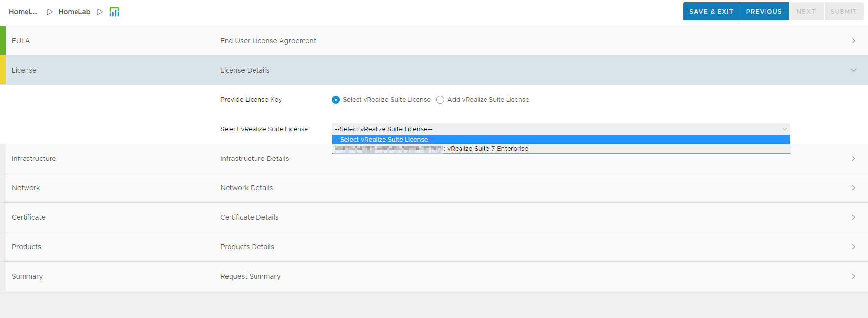Screen dimensions: 868x318
Task: Open the Products step row
Action: [26, 247]
